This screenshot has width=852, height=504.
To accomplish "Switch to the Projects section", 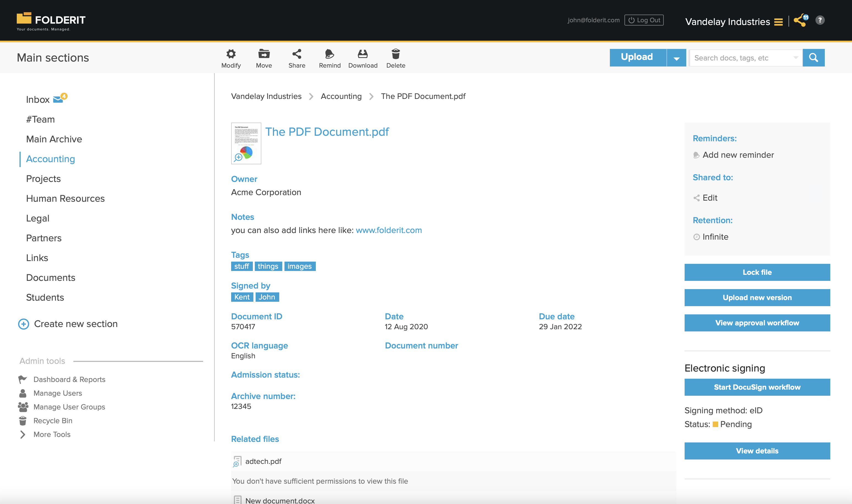I will 43,179.
